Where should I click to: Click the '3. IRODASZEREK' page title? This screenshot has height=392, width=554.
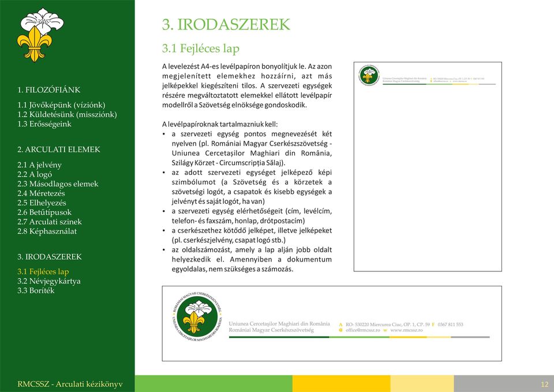(226, 24)
